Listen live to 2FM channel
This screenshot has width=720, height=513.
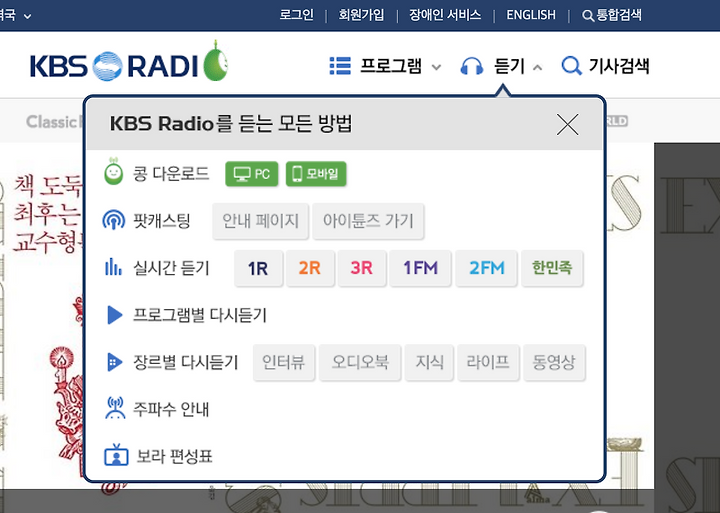pos(487,268)
